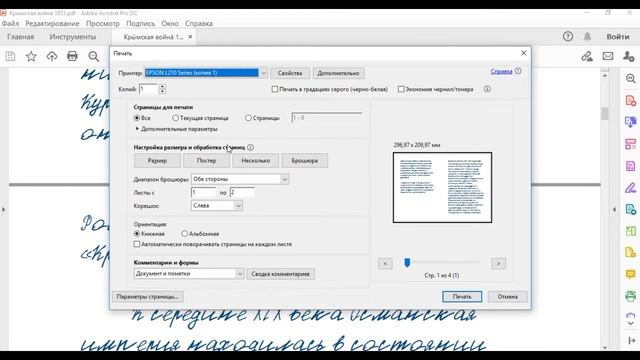Enable Печать в градациях серого checkbox
The height and width of the screenshot is (360, 640).
click(x=275, y=89)
